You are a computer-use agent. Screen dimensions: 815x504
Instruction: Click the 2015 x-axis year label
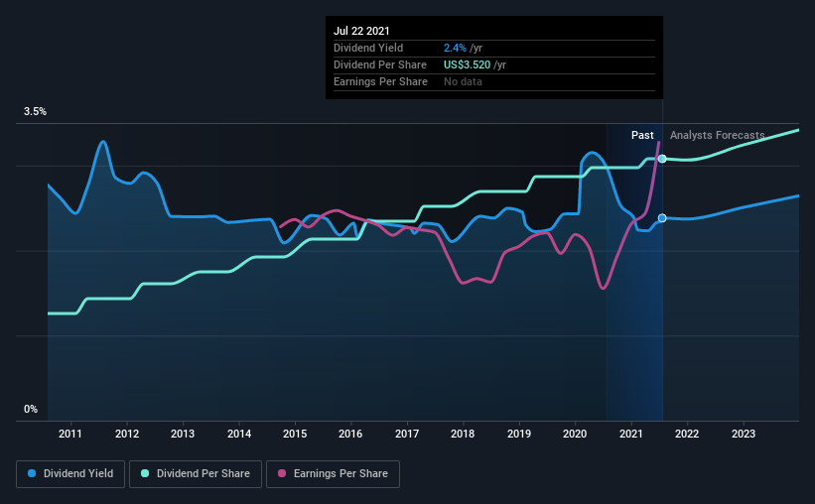click(x=295, y=434)
